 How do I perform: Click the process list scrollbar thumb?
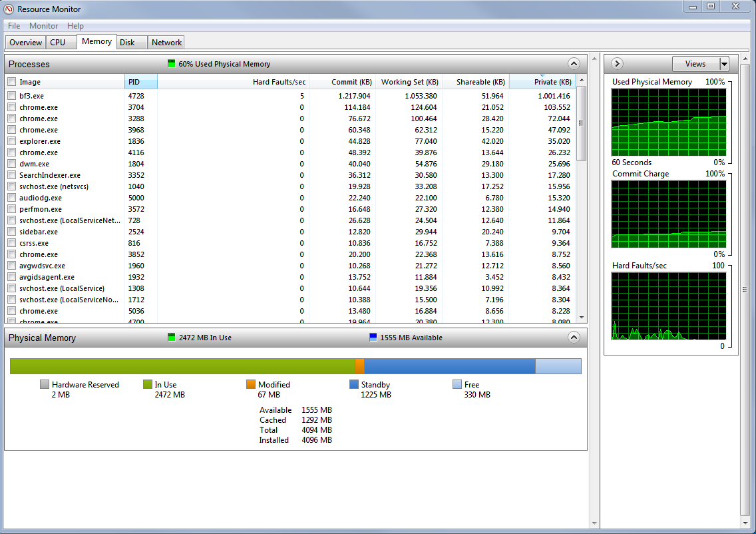[x=582, y=123]
